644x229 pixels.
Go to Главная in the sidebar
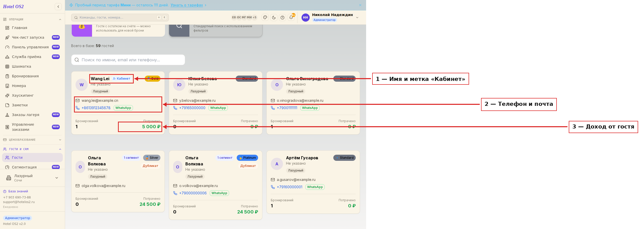[x=33, y=28]
